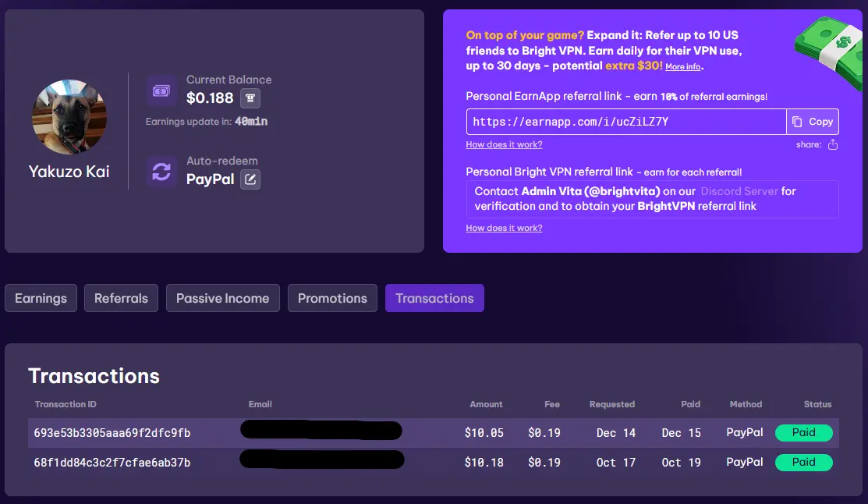The width and height of the screenshot is (868, 504).
Task: Click the Paid status for Oct 17 transaction
Action: 804,463
